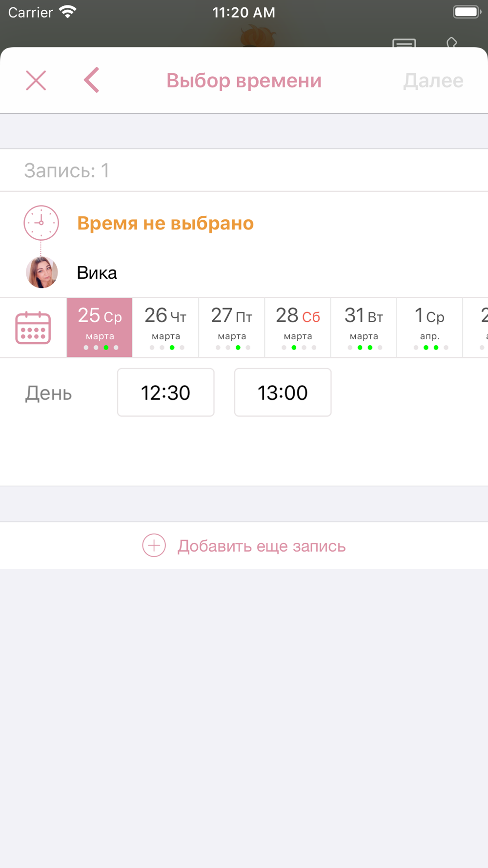Tap the Запись: 1 header row

(244, 170)
